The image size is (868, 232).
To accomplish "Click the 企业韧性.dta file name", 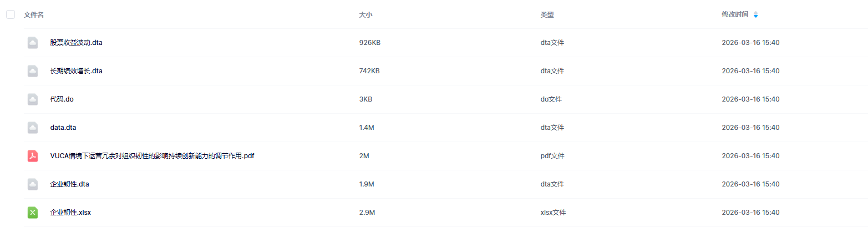I will pyautogui.click(x=69, y=184).
